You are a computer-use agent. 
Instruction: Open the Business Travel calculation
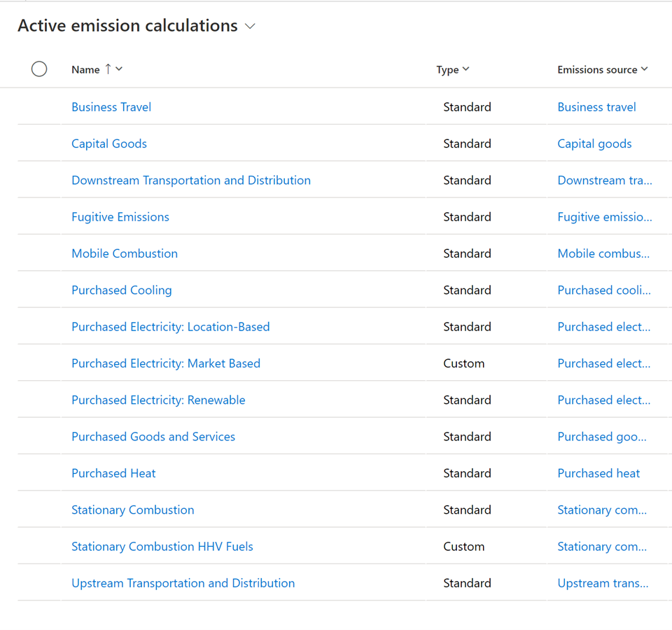[x=111, y=107]
